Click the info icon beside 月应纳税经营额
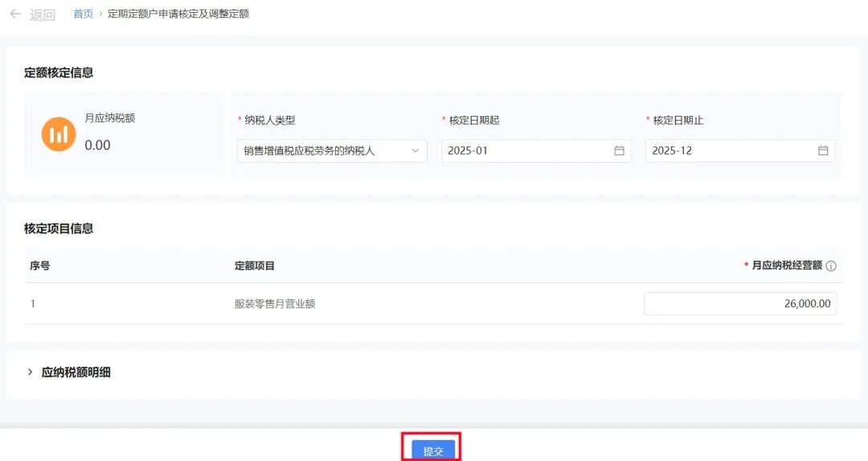Viewport: 868px width, 461px height. pos(831,266)
